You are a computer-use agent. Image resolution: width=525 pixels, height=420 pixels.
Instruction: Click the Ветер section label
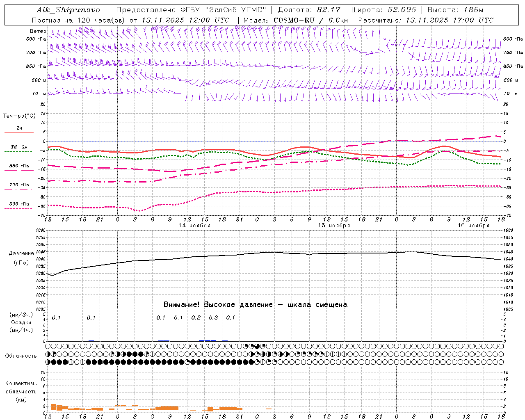38,31
